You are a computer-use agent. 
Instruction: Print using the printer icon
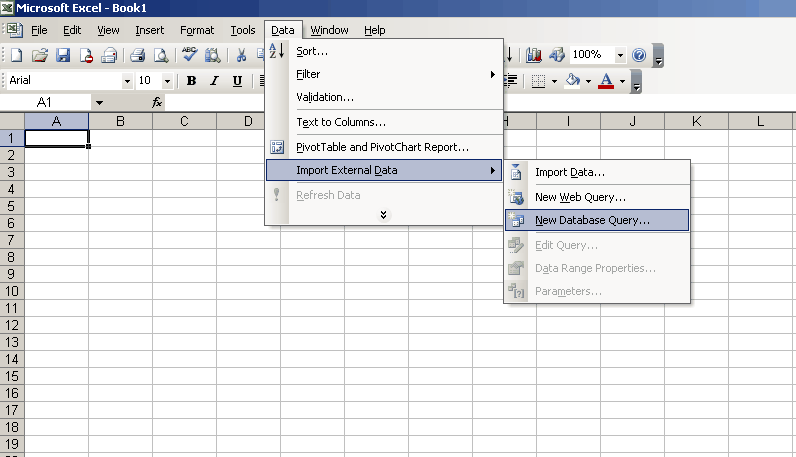pyautogui.click(x=137, y=55)
